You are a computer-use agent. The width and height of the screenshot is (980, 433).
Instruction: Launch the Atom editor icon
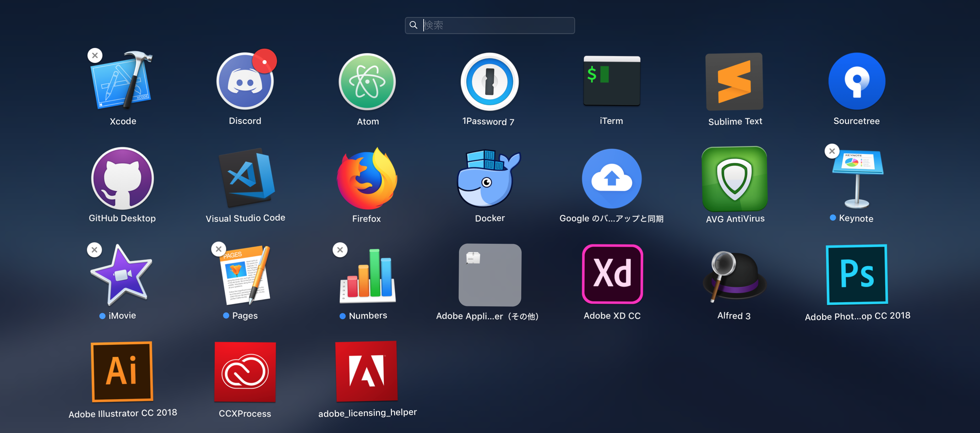click(367, 82)
